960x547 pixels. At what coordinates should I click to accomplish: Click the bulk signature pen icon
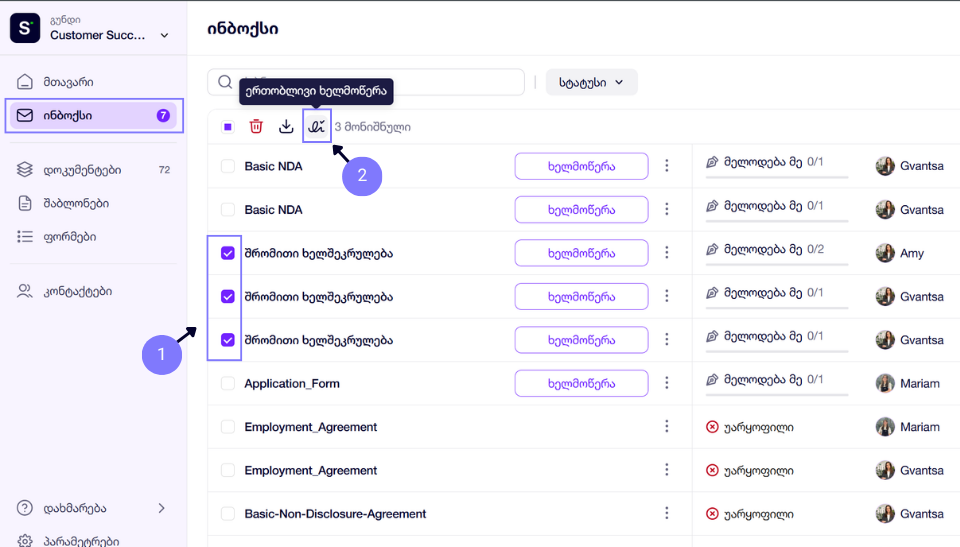tap(317, 126)
